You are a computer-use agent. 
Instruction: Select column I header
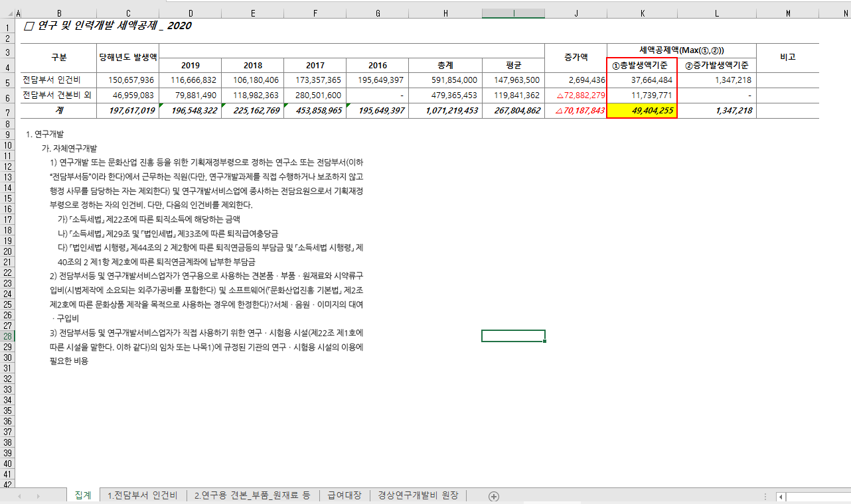(x=513, y=13)
